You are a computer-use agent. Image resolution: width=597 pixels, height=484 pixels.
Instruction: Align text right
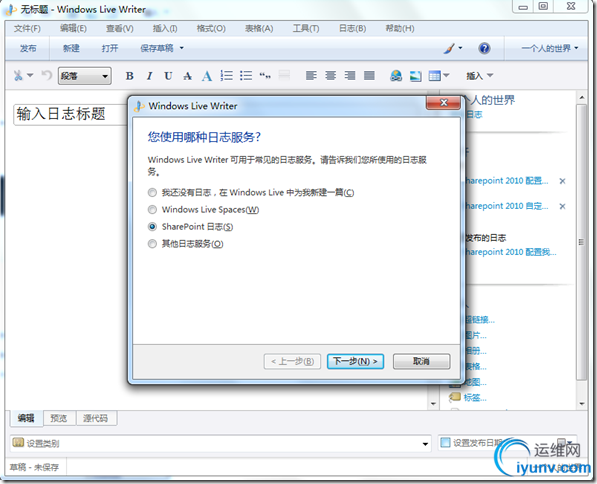(350, 75)
